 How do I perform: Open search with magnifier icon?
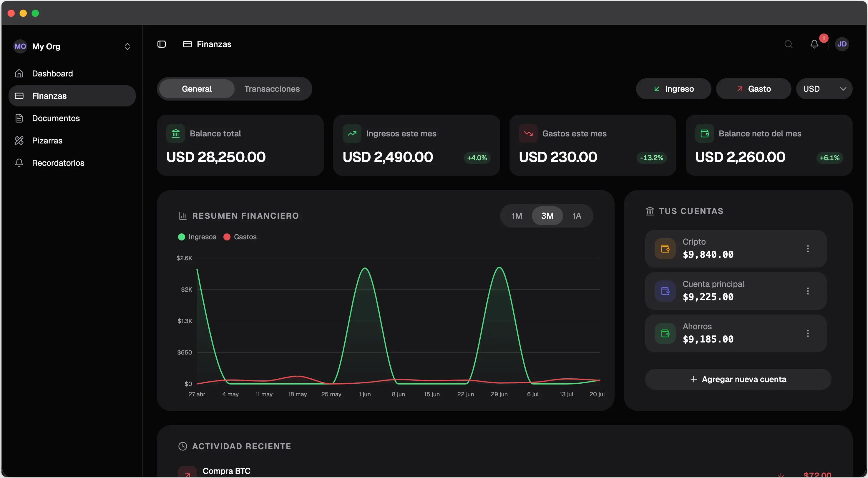click(x=788, y=44)
